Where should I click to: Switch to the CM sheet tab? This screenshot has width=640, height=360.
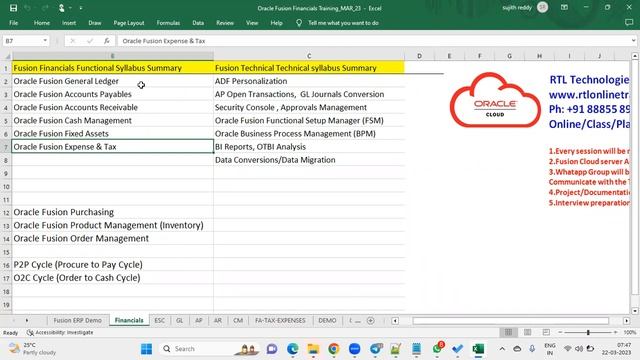[238, 320]
